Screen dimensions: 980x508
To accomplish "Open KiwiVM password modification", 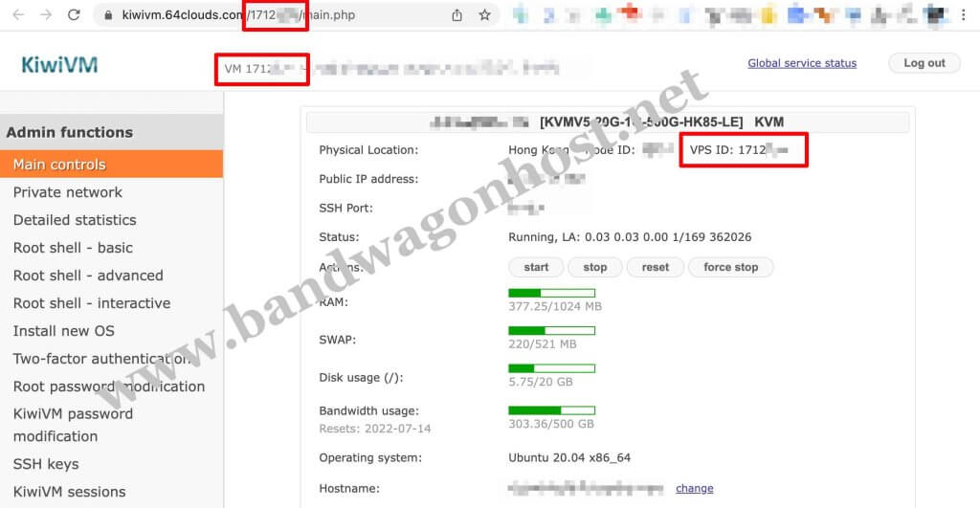I will (x=73, y=425).
